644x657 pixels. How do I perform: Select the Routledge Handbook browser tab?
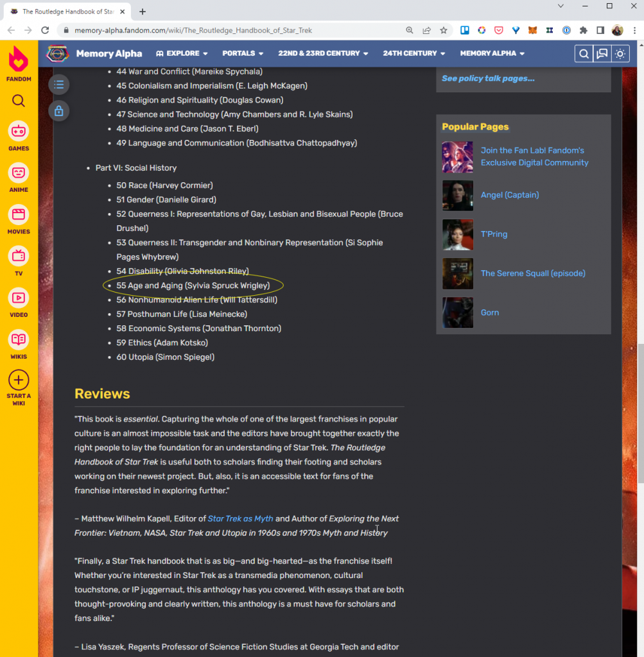pos(67,12)
